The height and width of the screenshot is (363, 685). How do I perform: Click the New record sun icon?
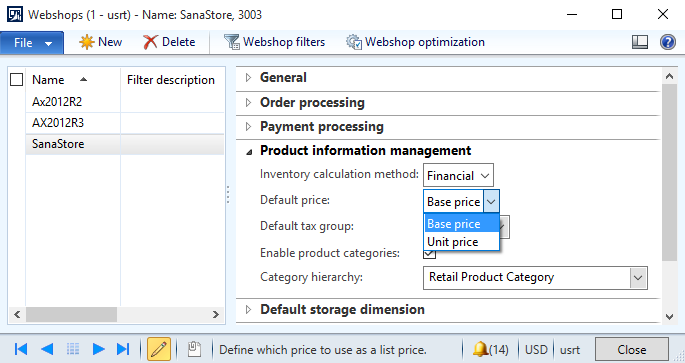coord(86,42)
